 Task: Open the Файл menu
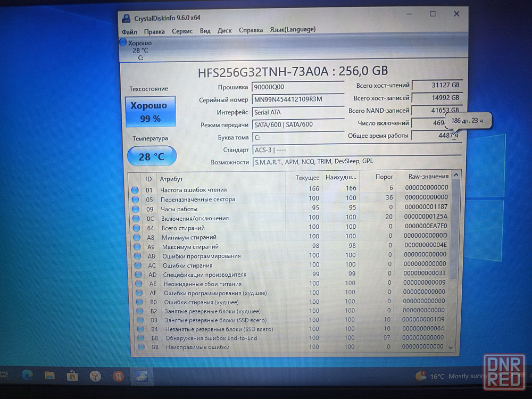coord(129,32)
